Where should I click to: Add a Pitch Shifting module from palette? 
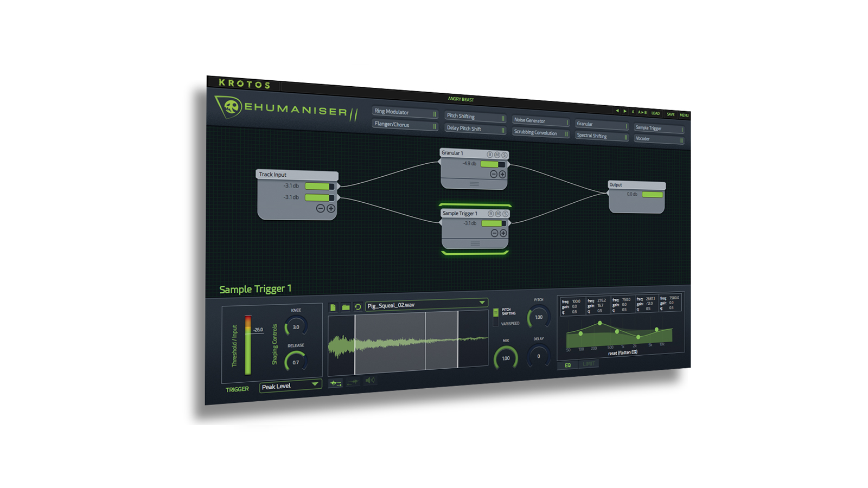pos(476,117)
